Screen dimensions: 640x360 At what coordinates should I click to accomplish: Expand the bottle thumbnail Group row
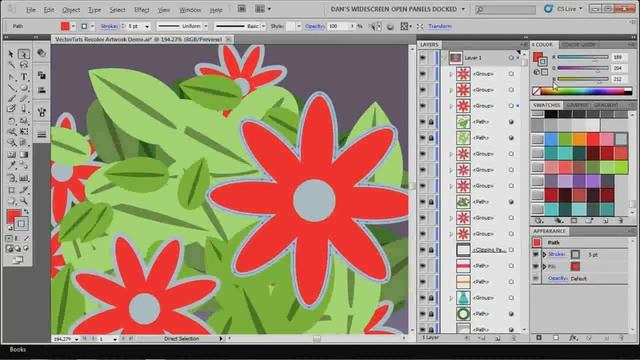451,298
